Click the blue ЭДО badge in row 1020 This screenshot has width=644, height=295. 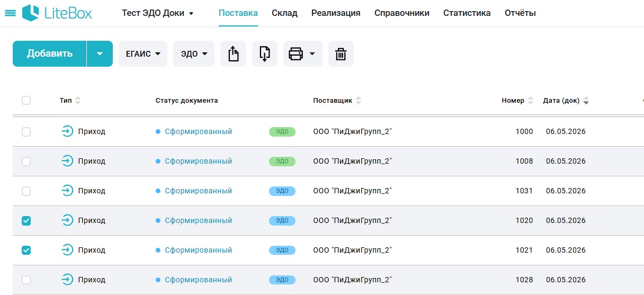282,221
